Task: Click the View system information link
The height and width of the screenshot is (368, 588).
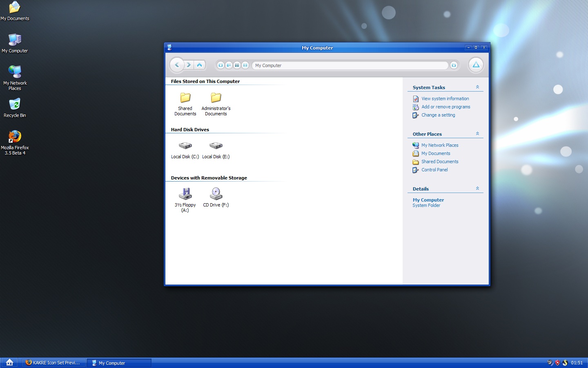Action: pyautogui.click(x=445, y=99)
